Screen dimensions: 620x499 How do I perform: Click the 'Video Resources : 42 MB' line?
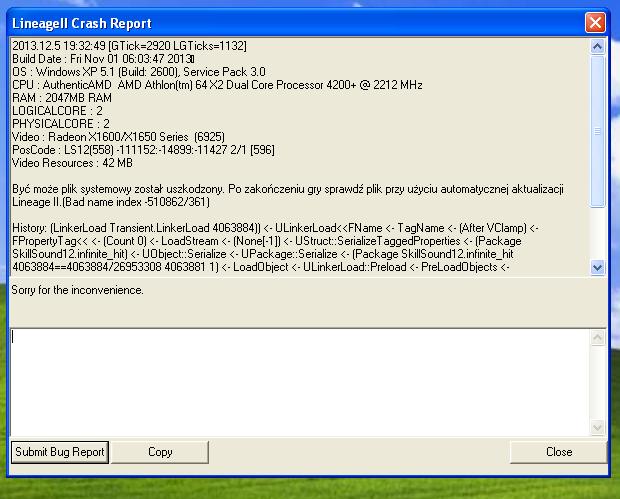pyautogui.click(x=72, y=163)
